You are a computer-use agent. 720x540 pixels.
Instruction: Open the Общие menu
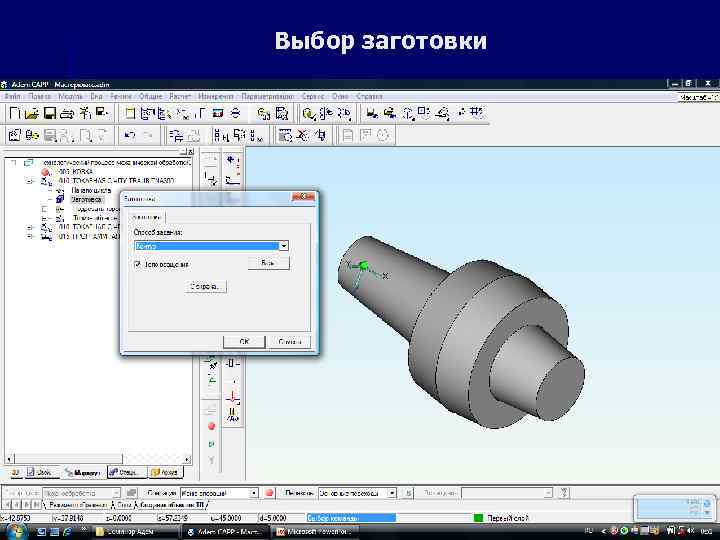click(151, 96)
